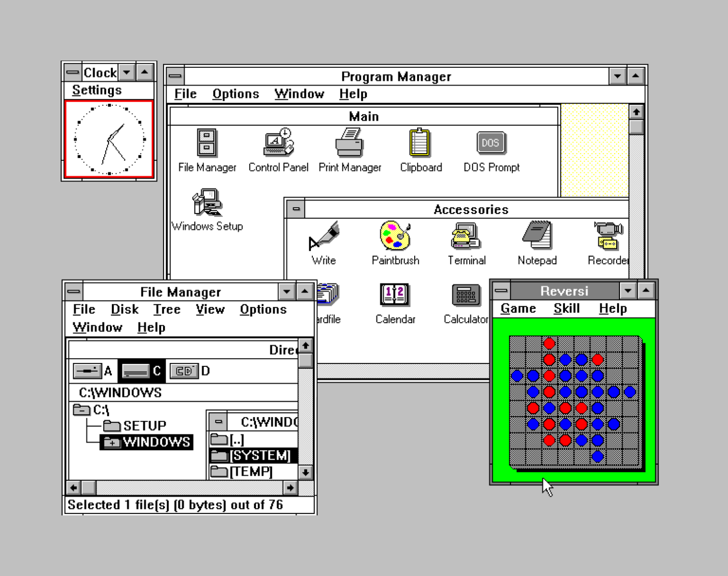Click Settings in the Clock window
The height and width of the screenshot is (576, 728).
(97, 90)
